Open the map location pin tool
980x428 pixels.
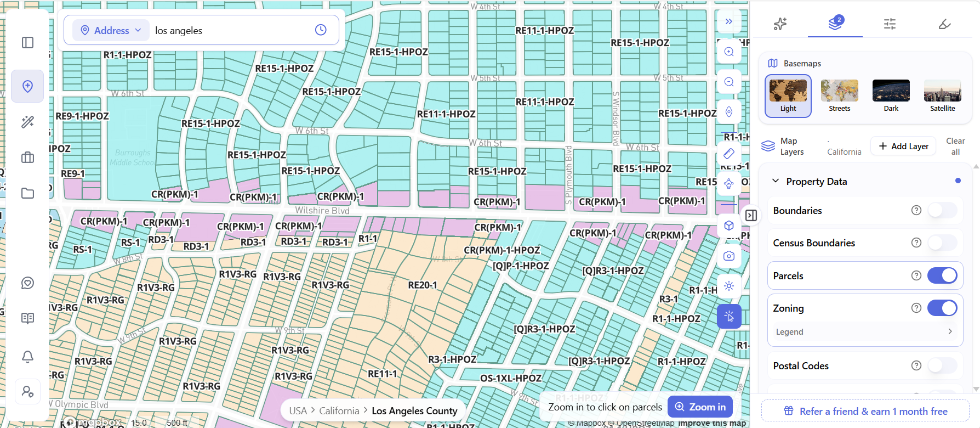pyautogui.click(x=27, y=86)
